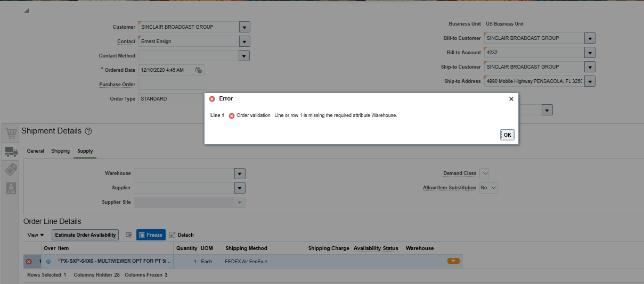
Task: Click into the Purchase Order field
Action: 173,85
